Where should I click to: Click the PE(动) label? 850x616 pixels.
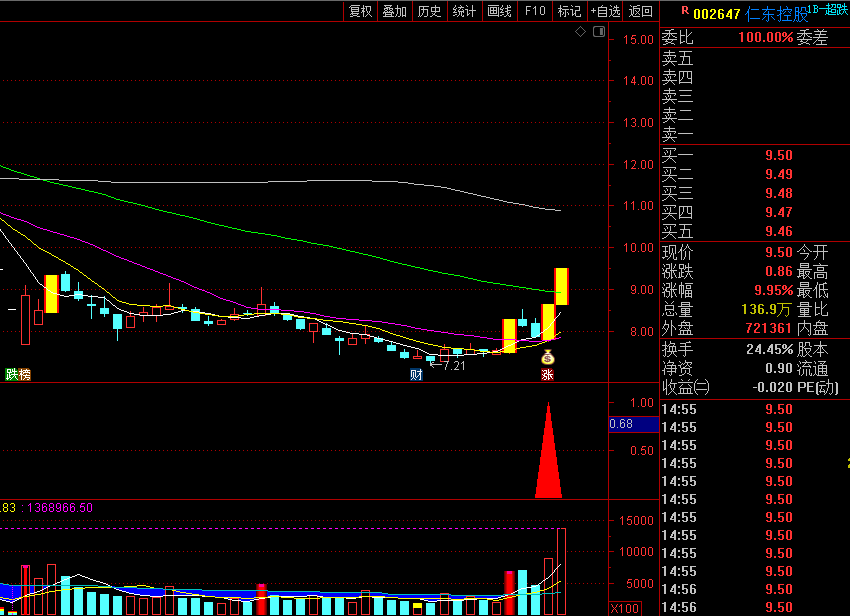[x=818, y=387]
